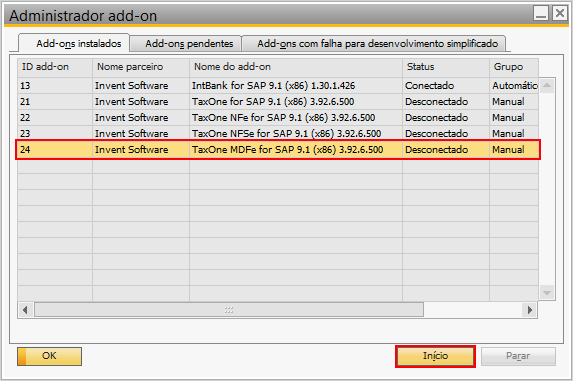Click TaxOne MDFe for SAP 9.1 name
Screen dimensions: 573x381
pos(296,150)
